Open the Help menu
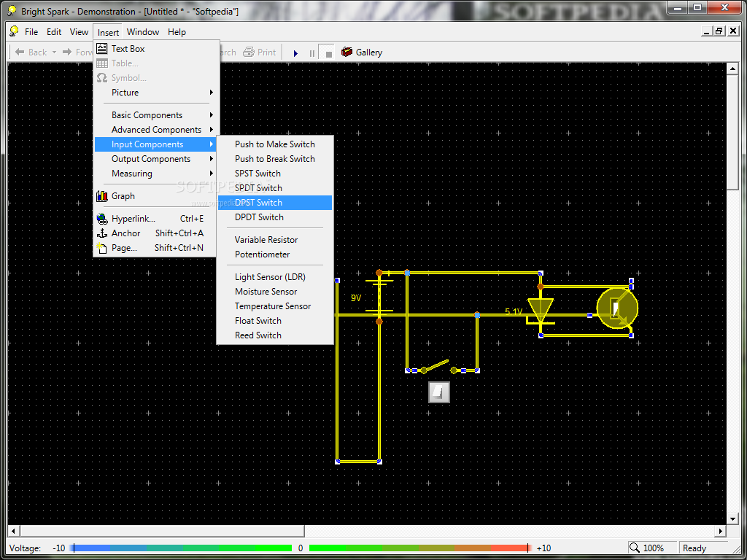This screenshot has width=747, height=560. click(x=177, y=32)
